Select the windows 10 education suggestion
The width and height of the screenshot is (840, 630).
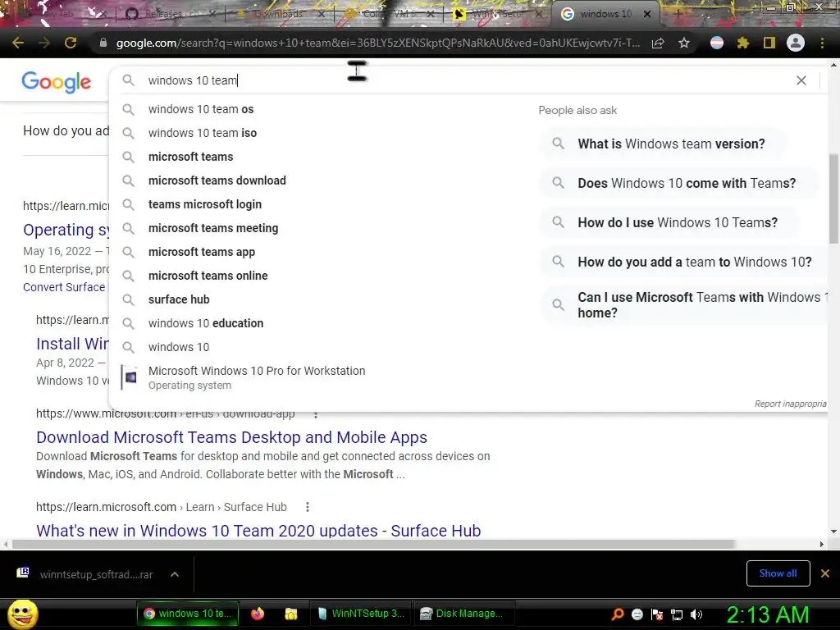coord(206,323)
